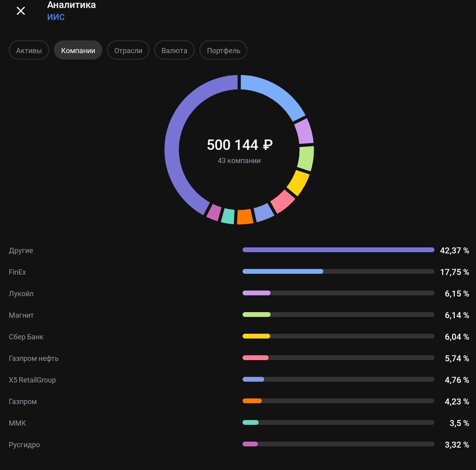Screen dimensions: 476x470
Task: Select the 3,32 % value
Action: point(457,444)
